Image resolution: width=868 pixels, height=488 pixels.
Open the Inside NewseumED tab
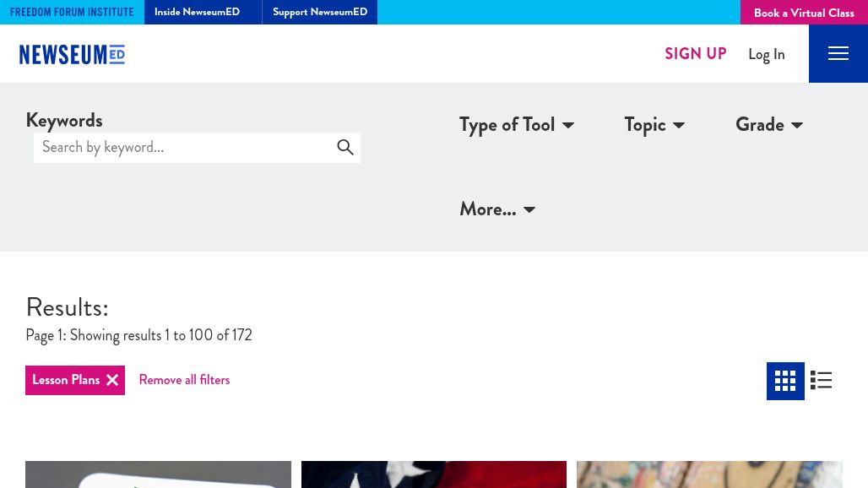(197, 12)
